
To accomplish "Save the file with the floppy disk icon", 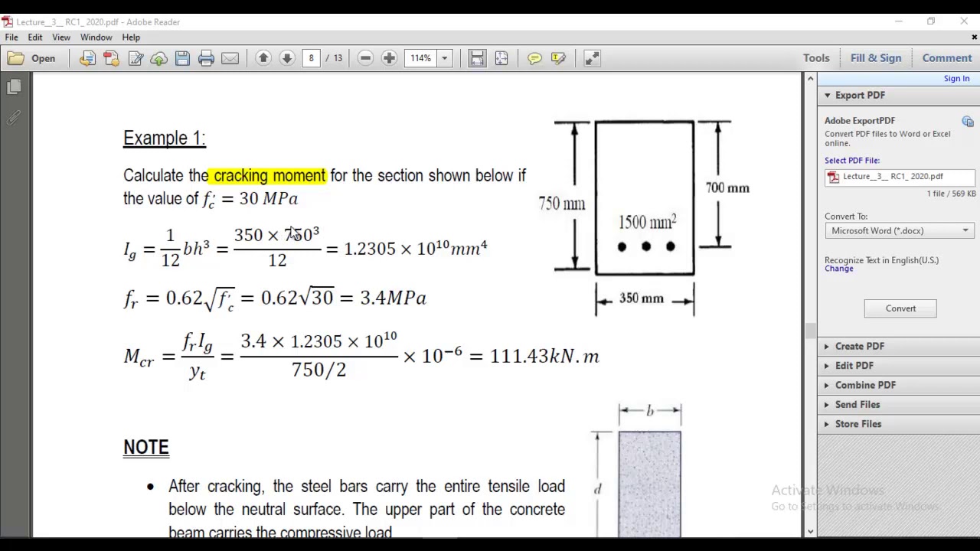I will point(182,58).
